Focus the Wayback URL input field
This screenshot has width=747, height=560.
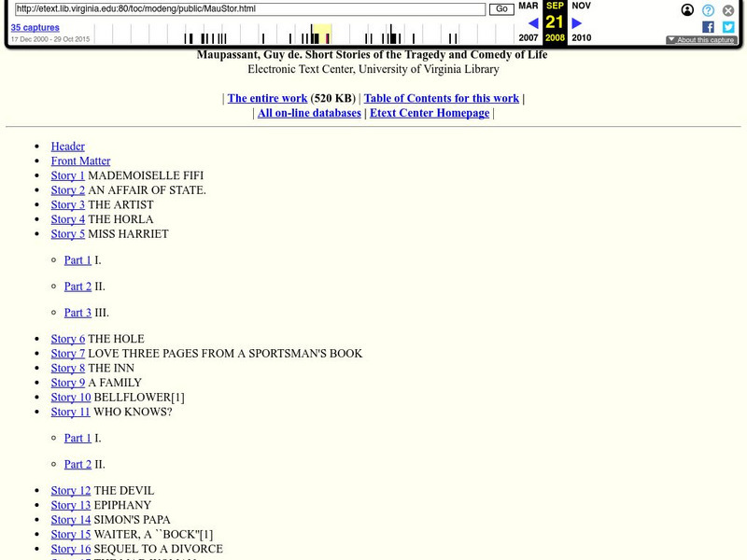click(x=250, y=9)
